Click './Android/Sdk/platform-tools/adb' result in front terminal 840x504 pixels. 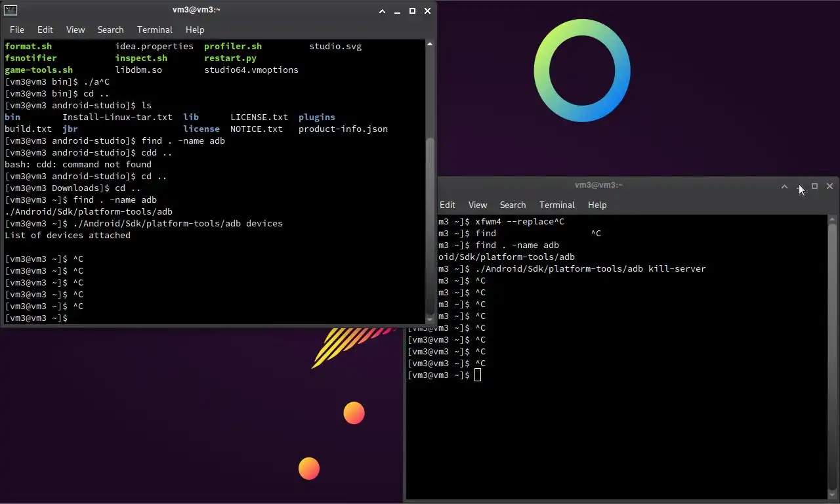[89, 211]
